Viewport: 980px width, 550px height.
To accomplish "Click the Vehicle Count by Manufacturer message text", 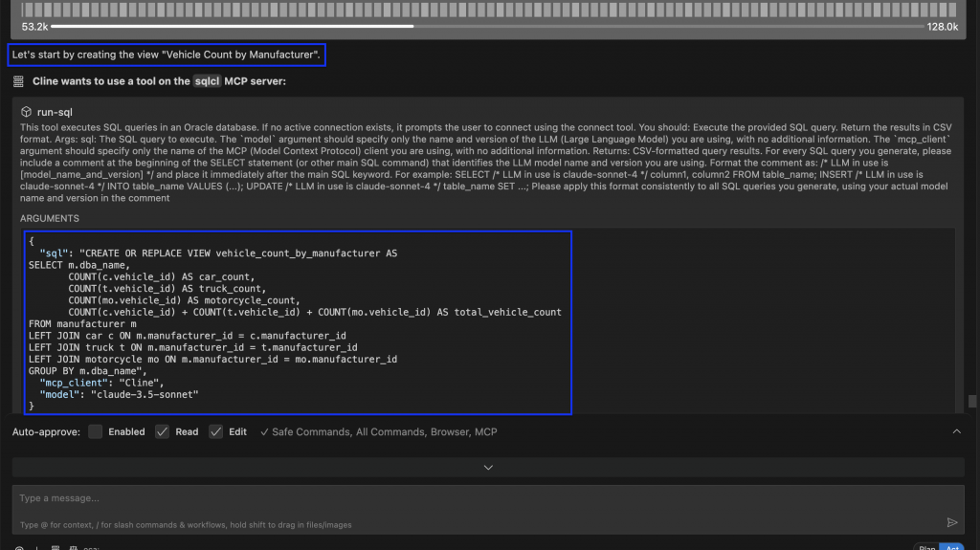I will tap(166, 55).
